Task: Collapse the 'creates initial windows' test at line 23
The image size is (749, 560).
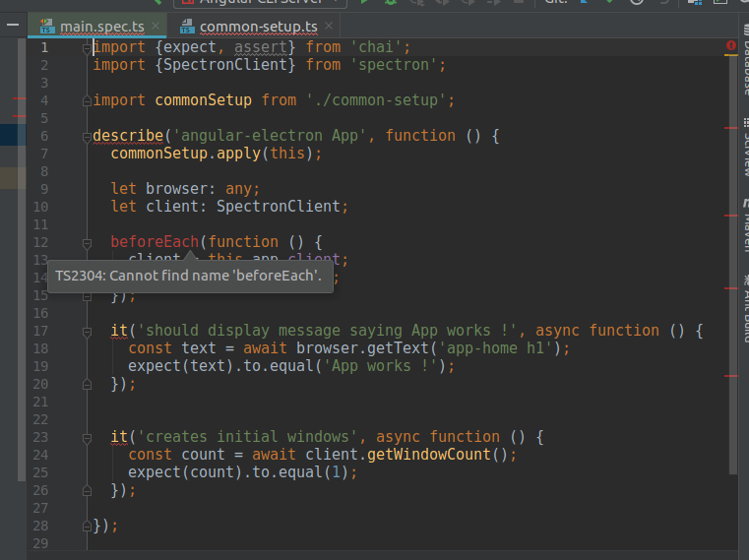Action: [x=87, y=438]
